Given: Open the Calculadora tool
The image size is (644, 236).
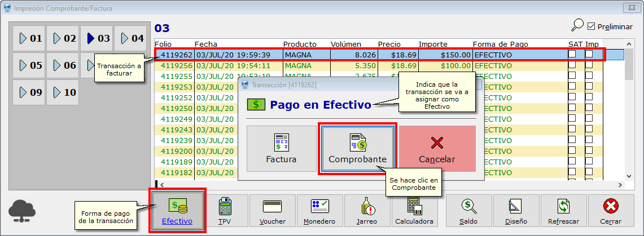Looking at the screenshot, I should pyautogui.click(x=414, y=211).
